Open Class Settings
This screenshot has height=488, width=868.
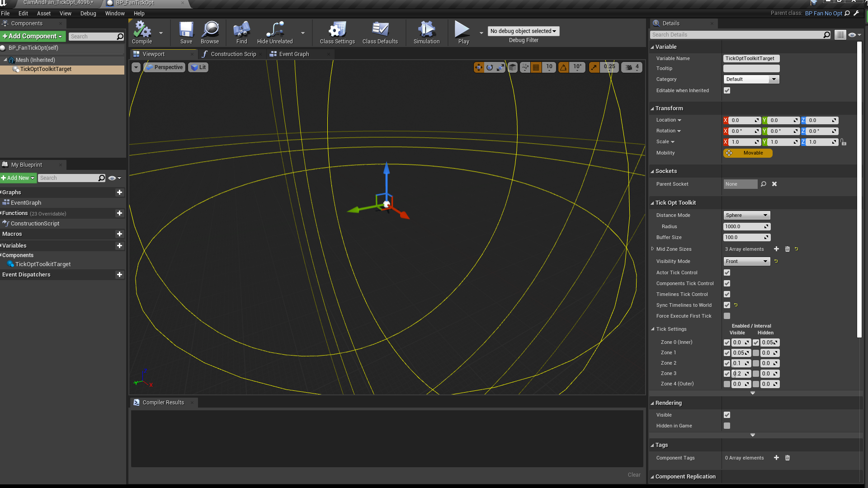(336, 32)
